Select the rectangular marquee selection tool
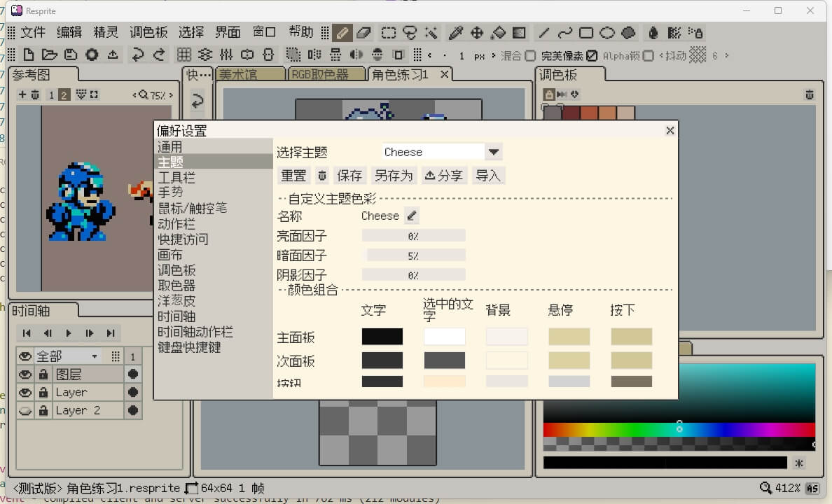This screenshot has height=504, width=832. pyautogui.click(x=388, y=32)
